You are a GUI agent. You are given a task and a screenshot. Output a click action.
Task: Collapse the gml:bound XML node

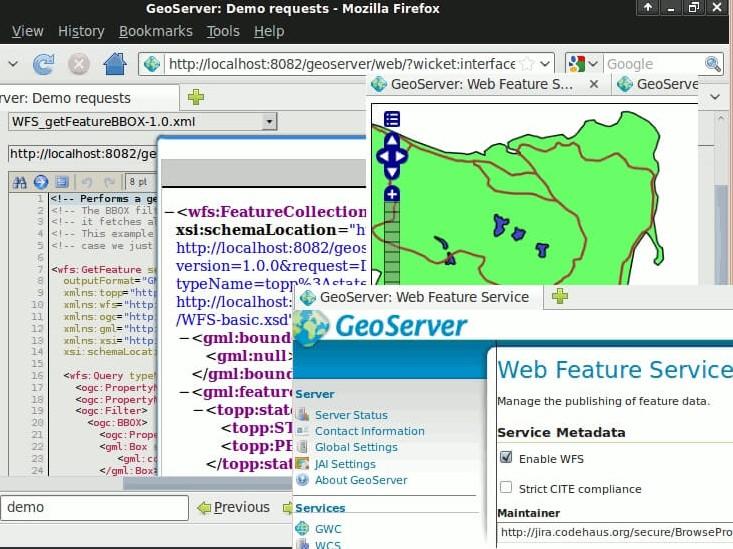[185, 339]
